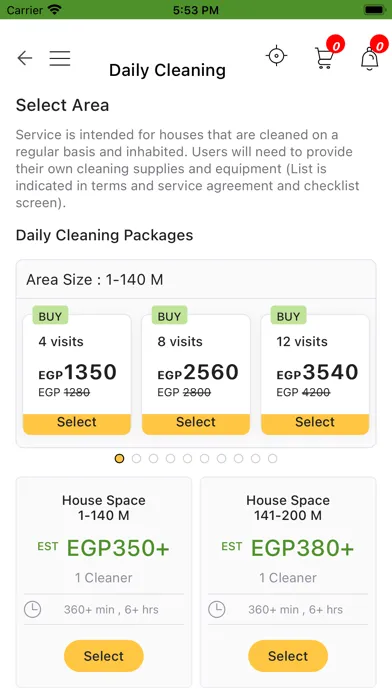Image resolution: width=392 pixels, height=696 pixels.
Task: Open the hamburger menu
Action: point(60,58)
